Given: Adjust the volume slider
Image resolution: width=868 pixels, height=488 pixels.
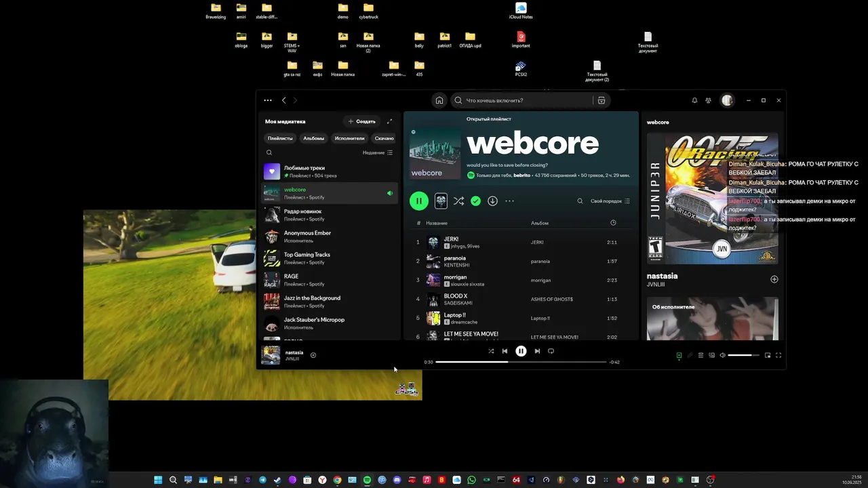Looking at the screenshot, I should [743, 355].
